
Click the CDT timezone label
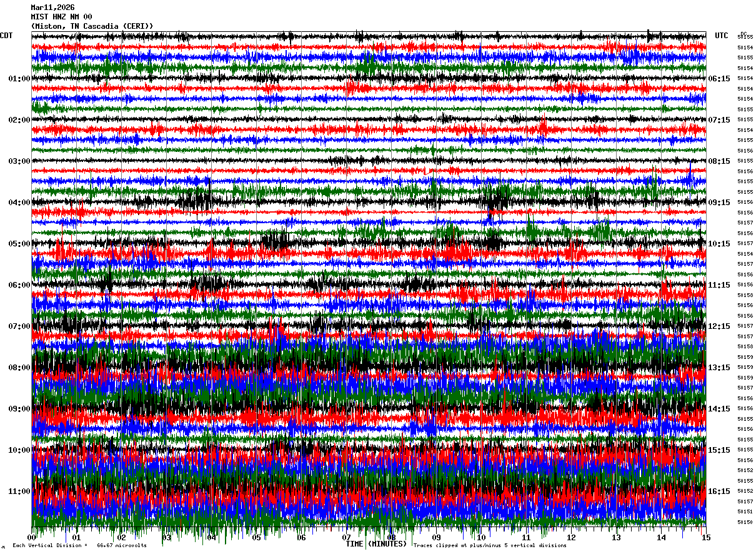tap(6, 36)
